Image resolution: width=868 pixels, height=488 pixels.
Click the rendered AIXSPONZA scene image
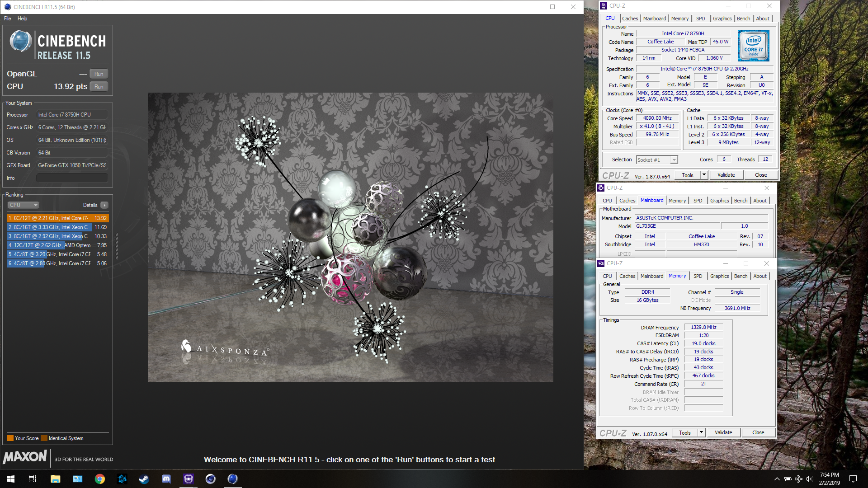tap(350, 237)
